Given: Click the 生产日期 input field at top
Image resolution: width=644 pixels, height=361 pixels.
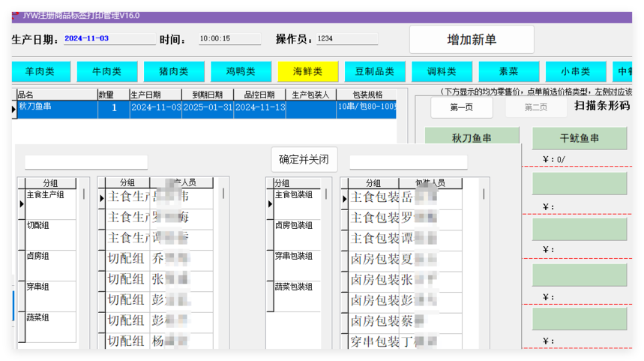Looking at the screenshot, I should tap(109, 38).
